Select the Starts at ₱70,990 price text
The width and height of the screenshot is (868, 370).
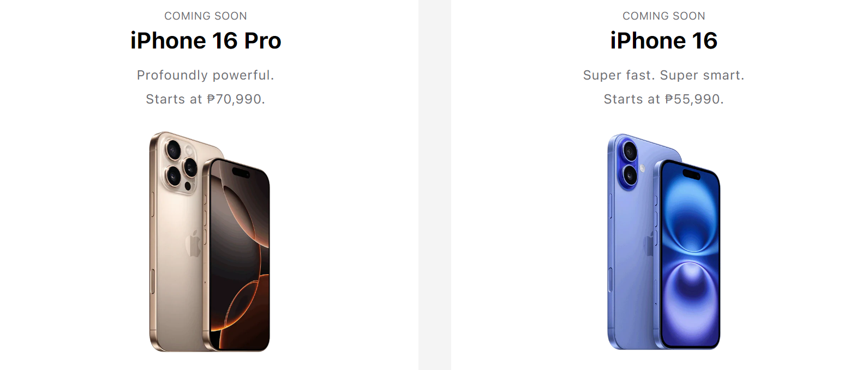[x=206, y=99]
